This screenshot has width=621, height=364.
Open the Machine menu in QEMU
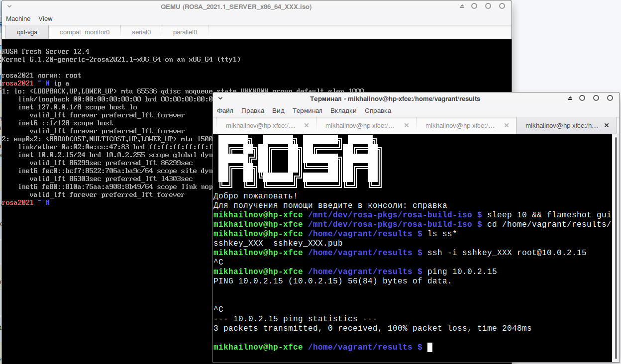coord(18,18)
